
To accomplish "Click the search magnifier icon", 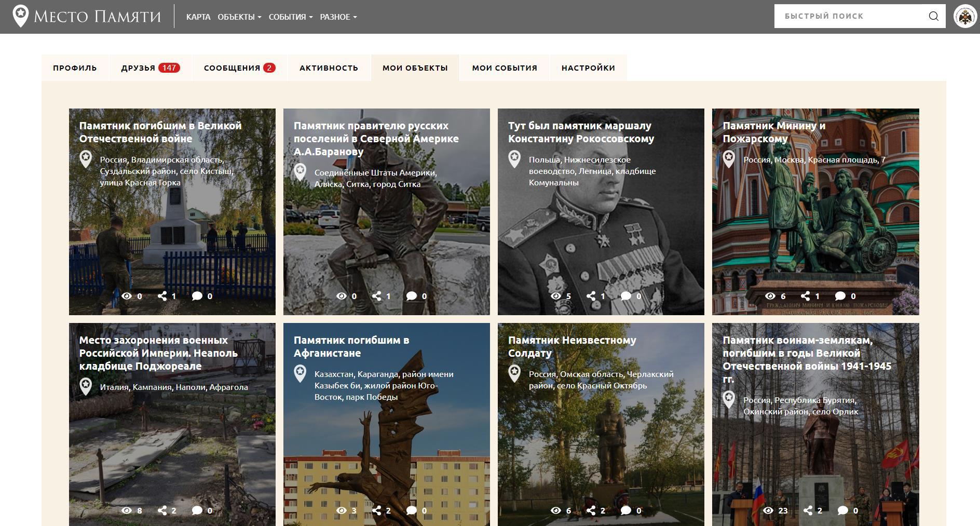I will click(933, 16).
